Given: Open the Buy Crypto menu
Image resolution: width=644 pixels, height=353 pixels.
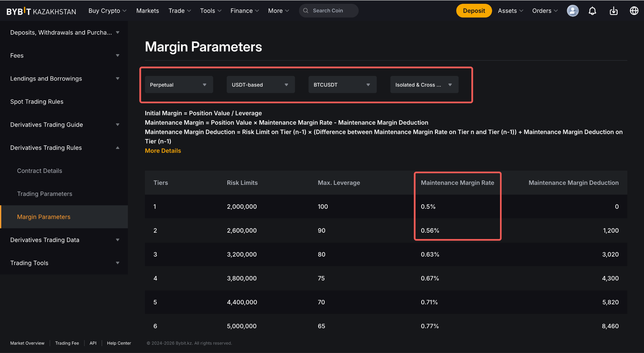Looking at the screenshot, I should click(108, 11).
